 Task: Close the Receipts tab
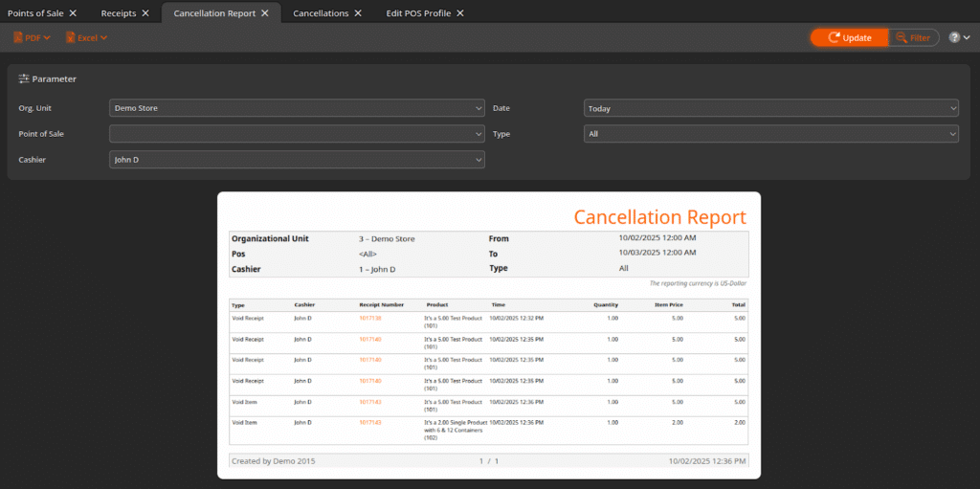point(145,12)
